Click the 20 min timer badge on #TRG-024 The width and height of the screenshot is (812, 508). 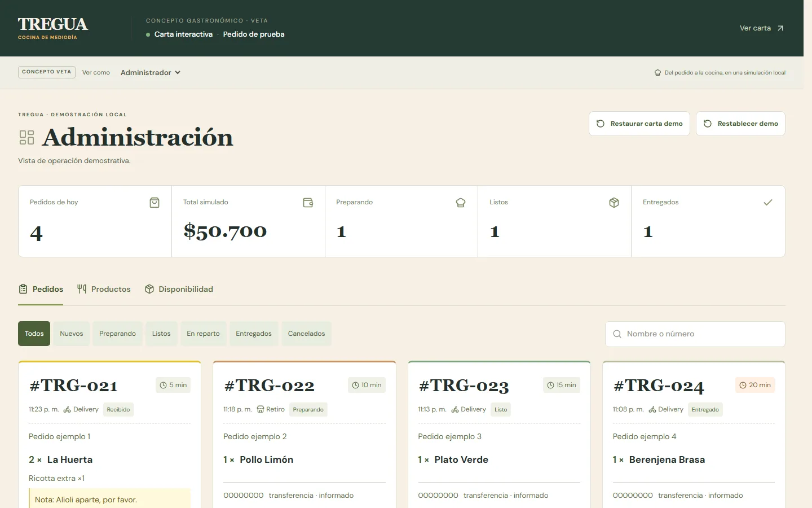click(x=755, y=385)
